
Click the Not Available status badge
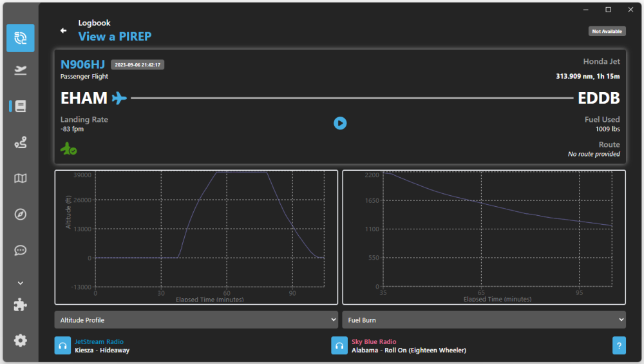(607, 31)
